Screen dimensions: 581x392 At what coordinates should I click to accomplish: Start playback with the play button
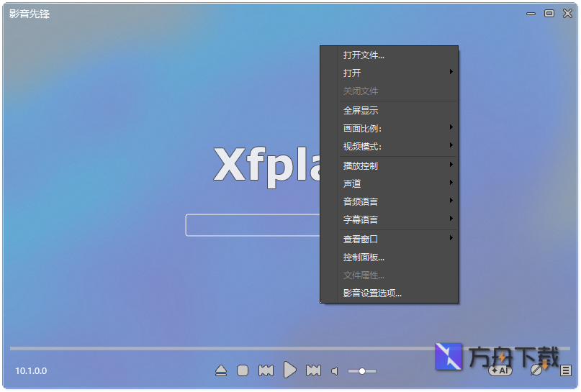click(x=289, y=370)
